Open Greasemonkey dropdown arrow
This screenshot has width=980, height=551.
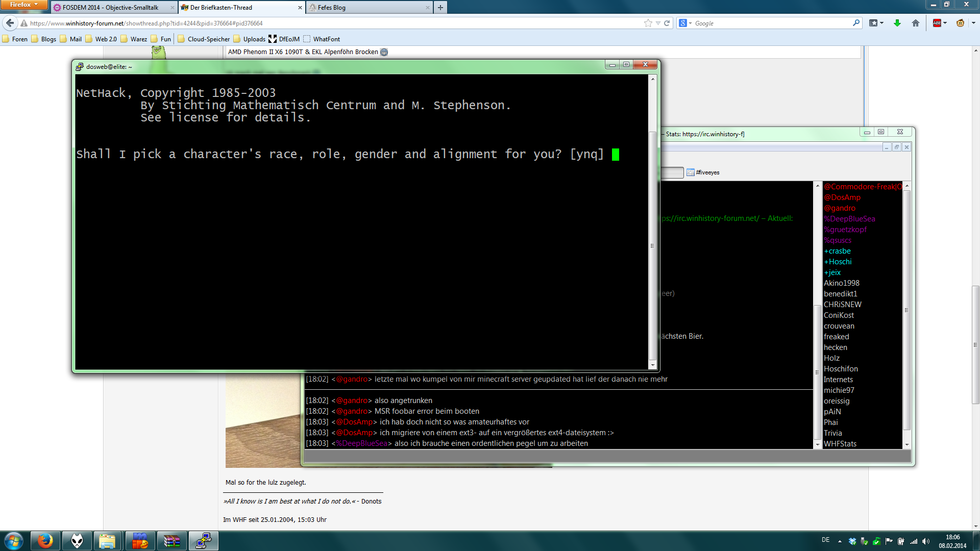[x=973, y=23]
